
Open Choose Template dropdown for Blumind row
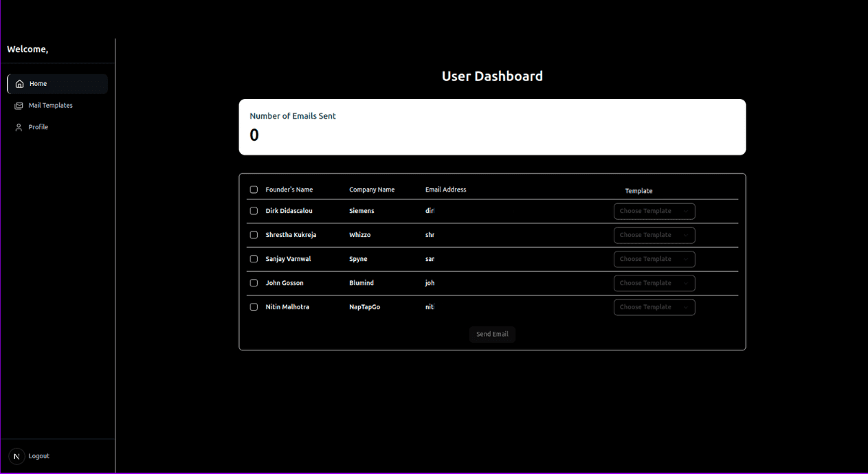tap(654, 283)
